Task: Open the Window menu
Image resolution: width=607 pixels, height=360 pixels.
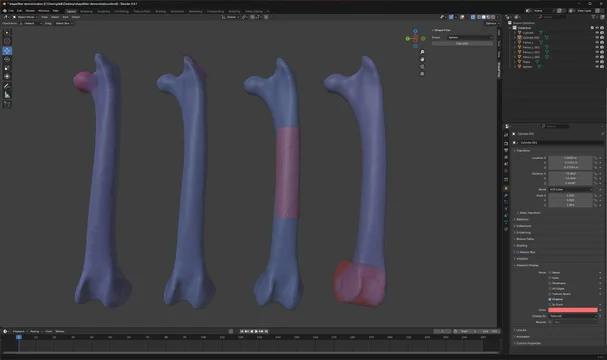Action: 44,11
